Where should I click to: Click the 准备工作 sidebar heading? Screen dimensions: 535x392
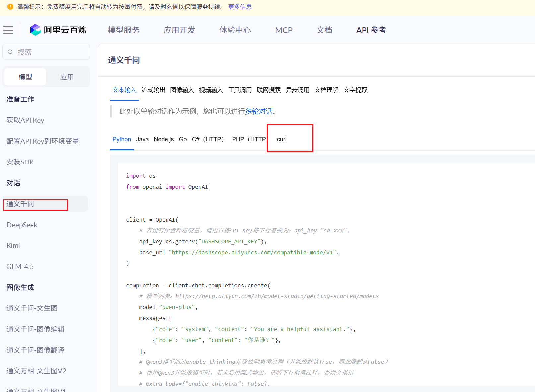[20, 99]
